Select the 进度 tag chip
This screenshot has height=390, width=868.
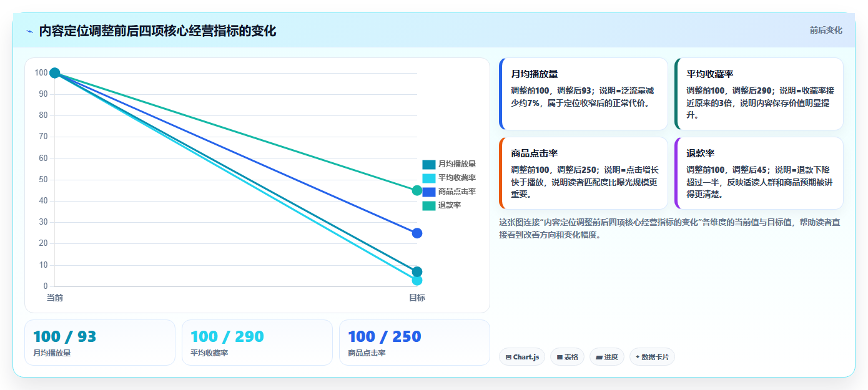pos(606,357)
